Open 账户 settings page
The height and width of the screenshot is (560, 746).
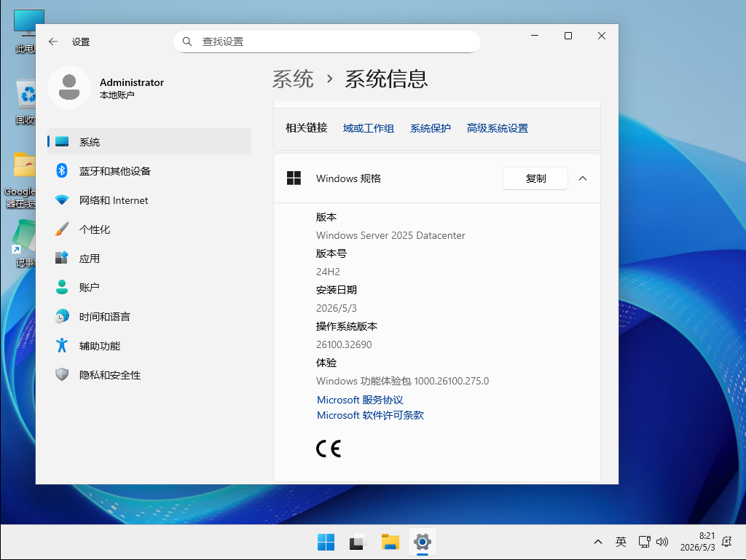click(x=149, y=287)
